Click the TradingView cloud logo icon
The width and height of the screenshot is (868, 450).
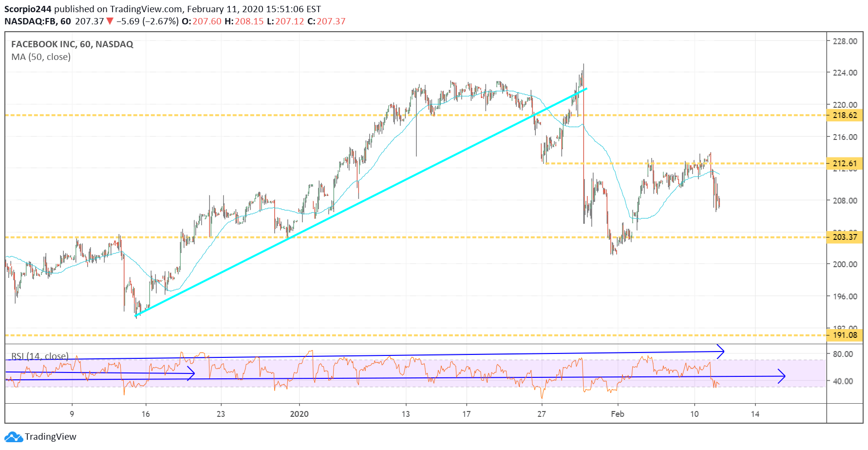pos(14,437)
